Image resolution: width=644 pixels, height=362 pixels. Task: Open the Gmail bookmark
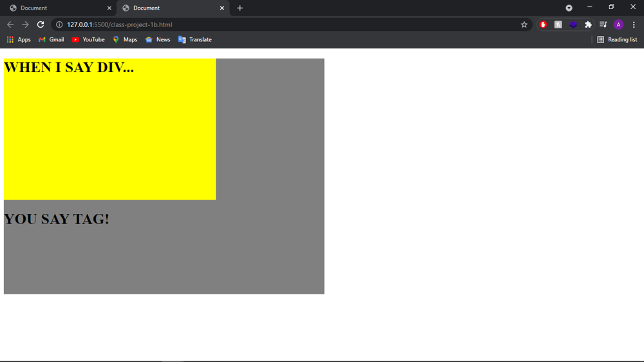(x=52, y=39)
